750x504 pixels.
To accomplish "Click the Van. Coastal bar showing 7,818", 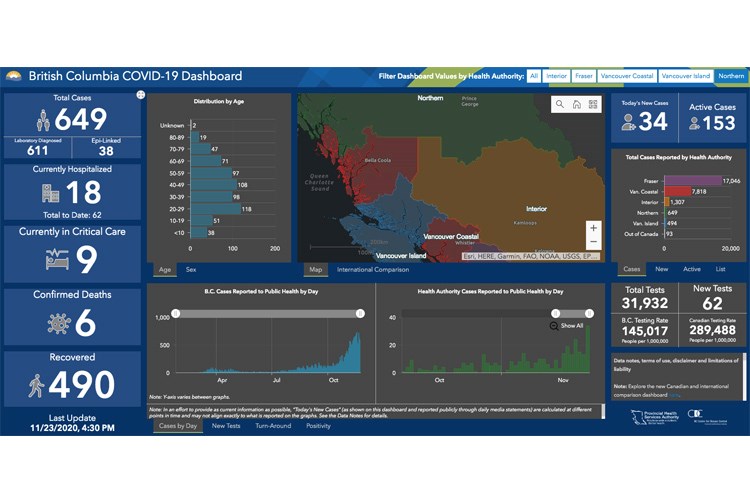I will click(677, 191).
